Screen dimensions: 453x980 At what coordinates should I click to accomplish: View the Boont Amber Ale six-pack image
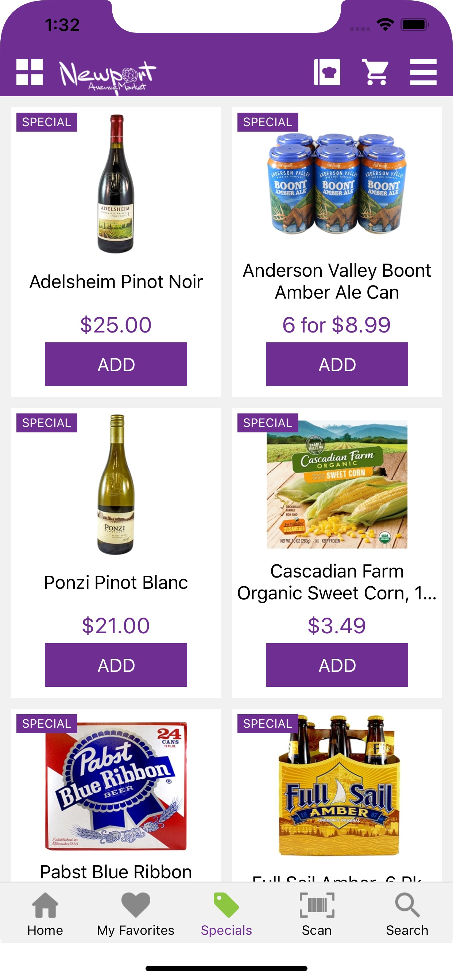click(x=337, y=184)
